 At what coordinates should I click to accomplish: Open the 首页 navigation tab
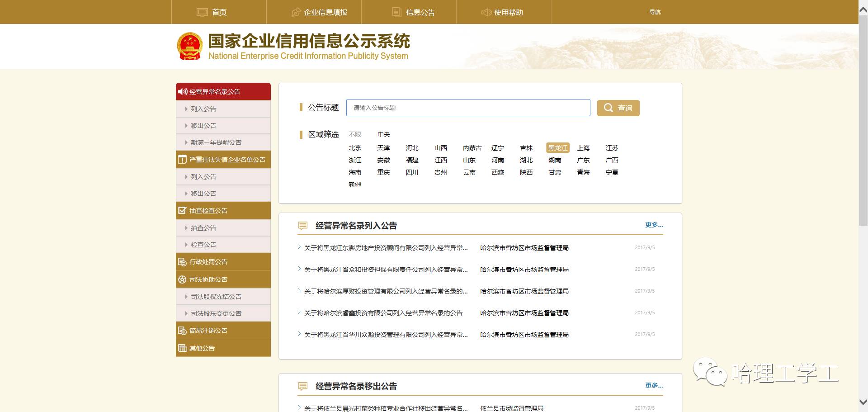(219, 12)
